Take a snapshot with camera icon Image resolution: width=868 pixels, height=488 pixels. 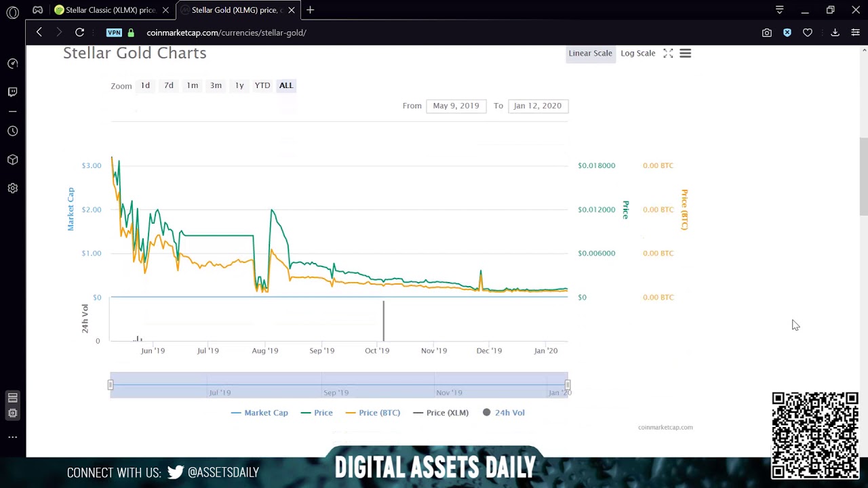(x=766, y=33)
